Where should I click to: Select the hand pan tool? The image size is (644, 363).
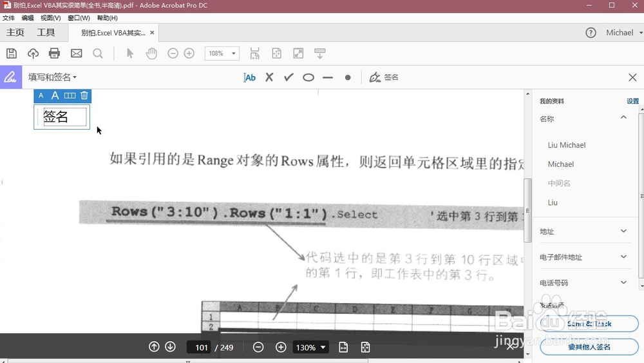click(x=151, y=54)
